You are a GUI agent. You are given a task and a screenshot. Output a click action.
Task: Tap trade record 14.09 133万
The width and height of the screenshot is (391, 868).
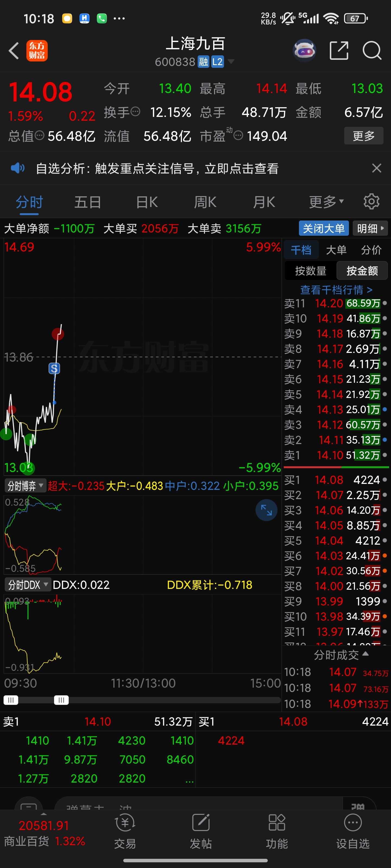pyautogui.click(x=336, y=704)
